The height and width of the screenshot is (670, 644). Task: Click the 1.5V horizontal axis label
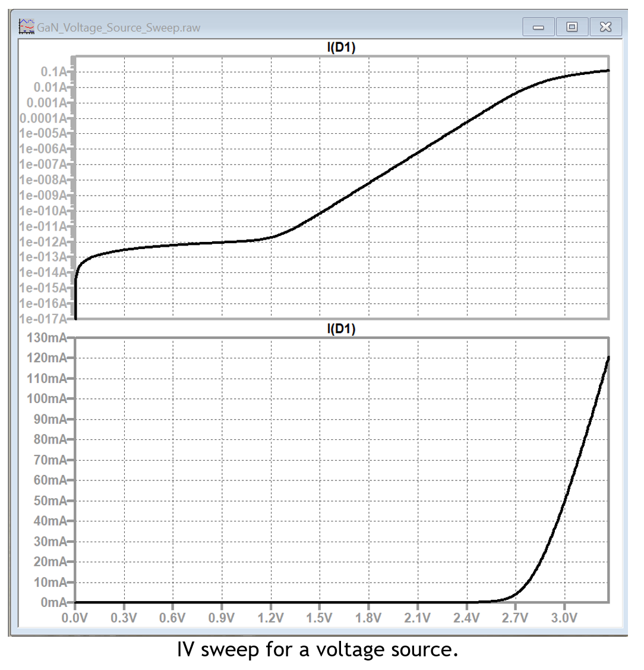pyautogui.click(x=320, y=618)
